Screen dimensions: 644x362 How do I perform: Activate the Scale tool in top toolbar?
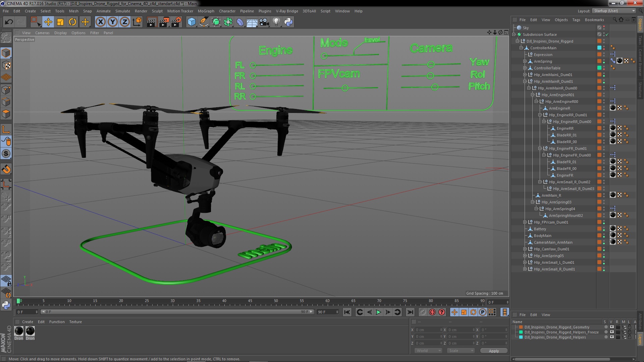(60, 22)
